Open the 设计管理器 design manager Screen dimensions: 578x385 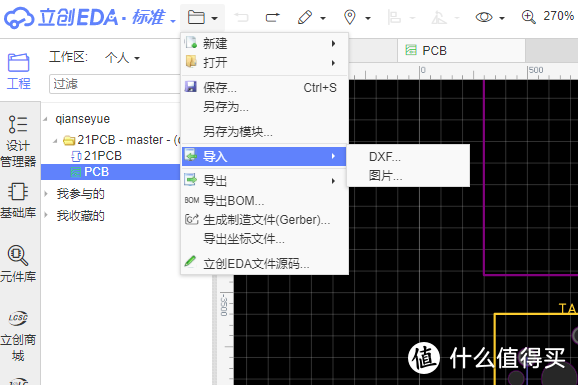point(18,141)
